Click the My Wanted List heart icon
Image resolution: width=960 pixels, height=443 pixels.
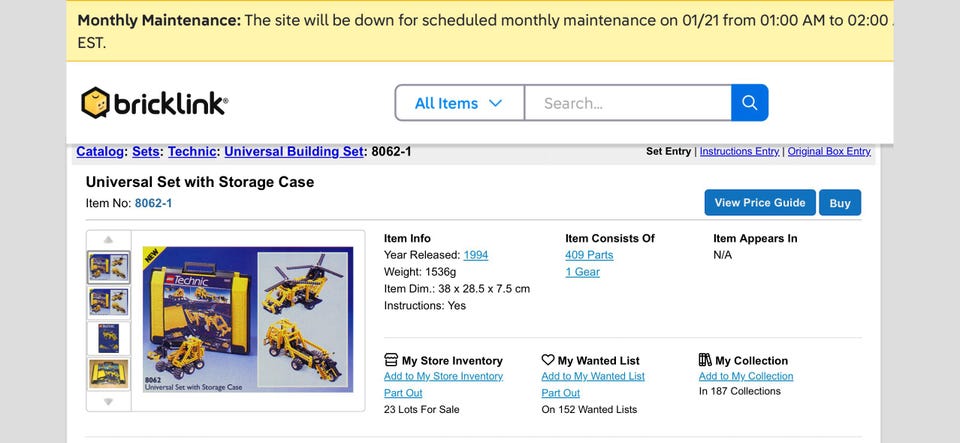tap(548, 360)
